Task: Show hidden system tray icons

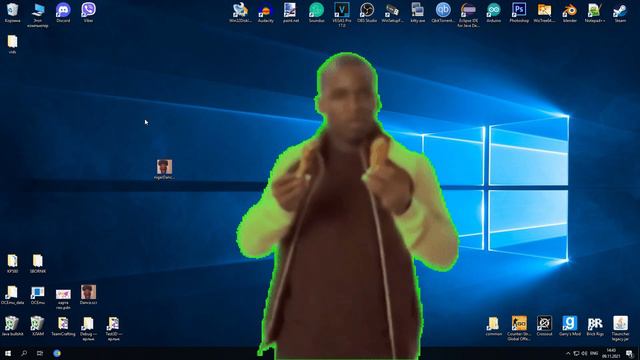Action: pyautogui.click(x=568, y=353)
